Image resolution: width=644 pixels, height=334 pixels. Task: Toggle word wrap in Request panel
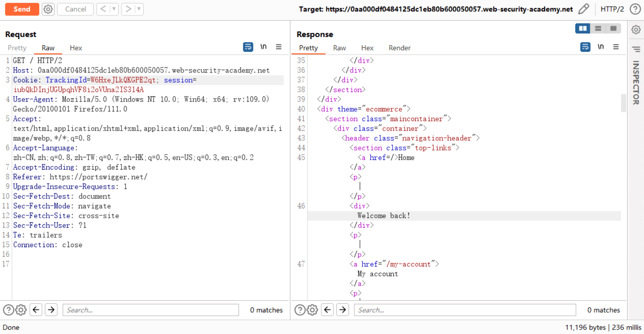pyautogui.click(x=248, y=47)
